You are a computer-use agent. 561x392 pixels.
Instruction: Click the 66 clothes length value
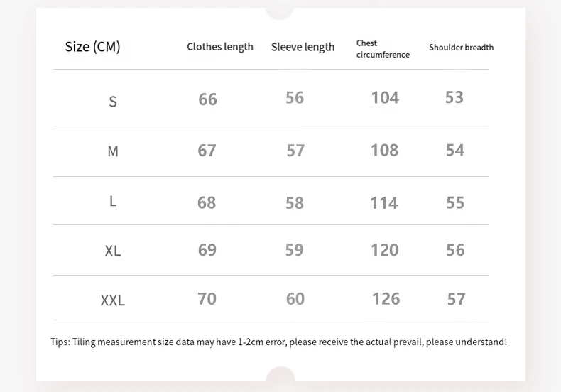click(x=207, y=99)
